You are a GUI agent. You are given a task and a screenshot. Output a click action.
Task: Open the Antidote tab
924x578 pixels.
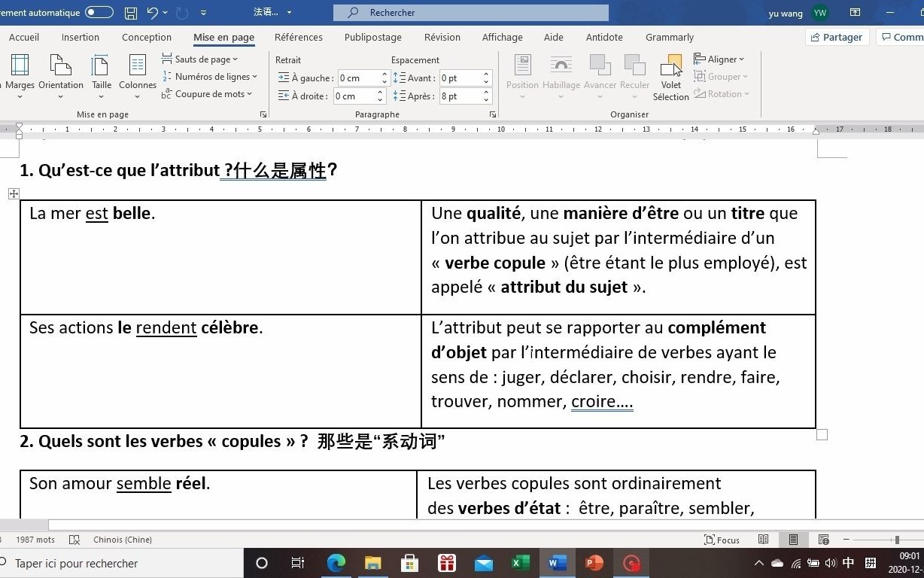(x=603, y=37)
